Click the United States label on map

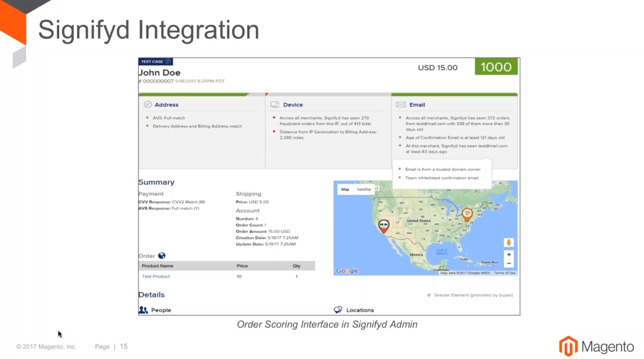418,221
